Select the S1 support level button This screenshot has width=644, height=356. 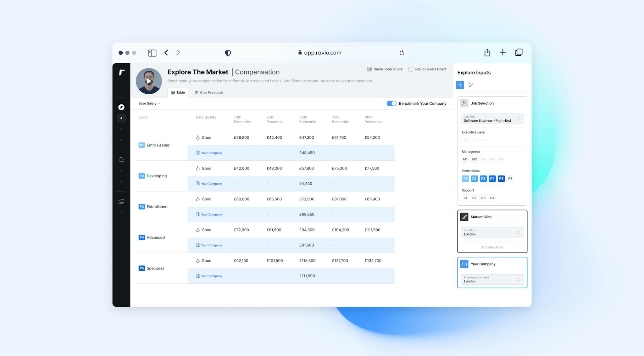coord(465,198)
